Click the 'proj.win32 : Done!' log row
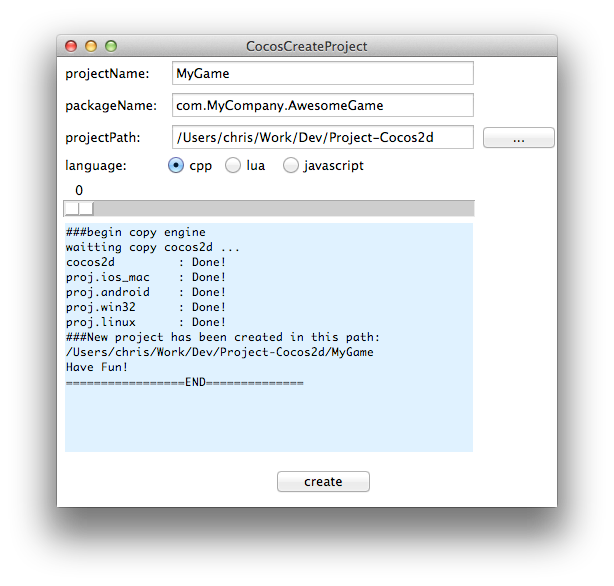 [x=146, y=307]
